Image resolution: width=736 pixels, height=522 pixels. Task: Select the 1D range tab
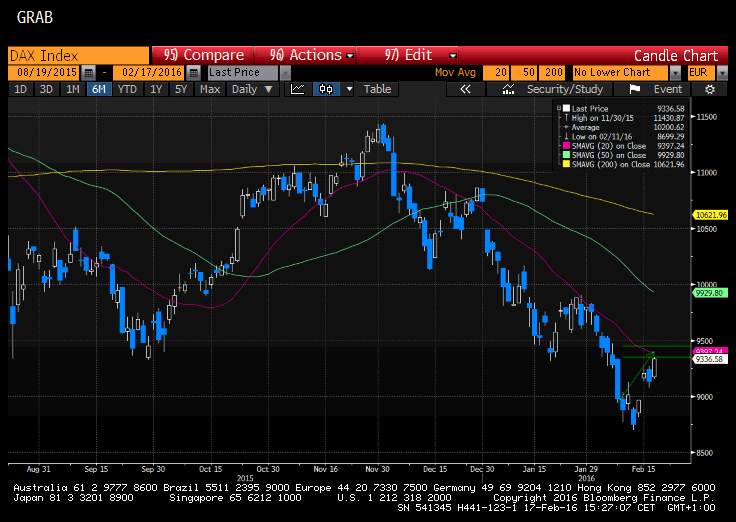coord(20,89)
